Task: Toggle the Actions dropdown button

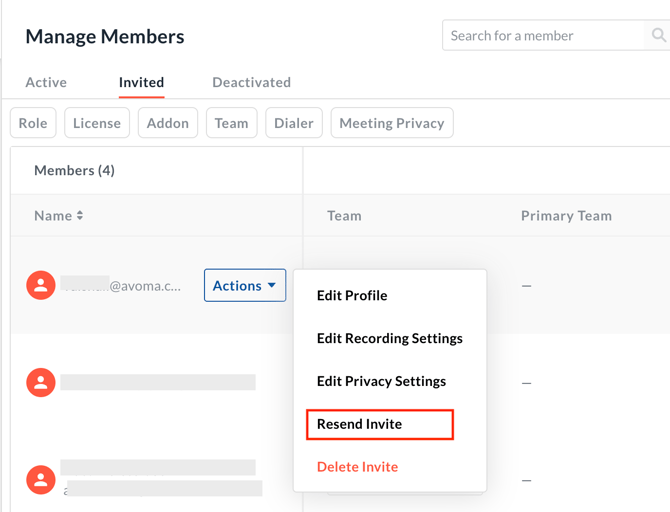Action: click(245, 285)
